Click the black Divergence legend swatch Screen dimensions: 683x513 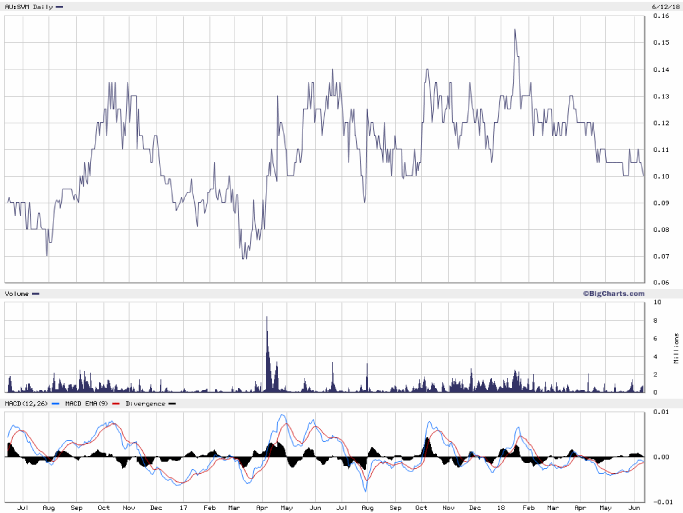click(x=172, y=404)
